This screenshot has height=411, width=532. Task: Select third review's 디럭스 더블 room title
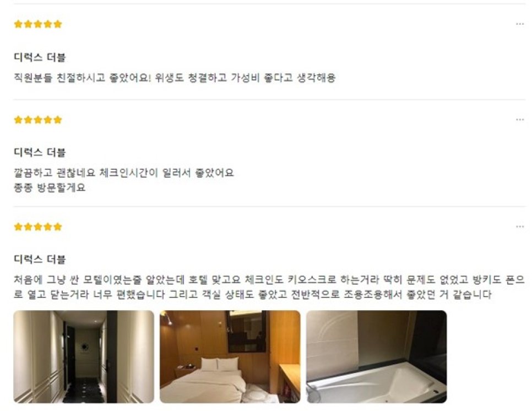[x=40, y=259]
